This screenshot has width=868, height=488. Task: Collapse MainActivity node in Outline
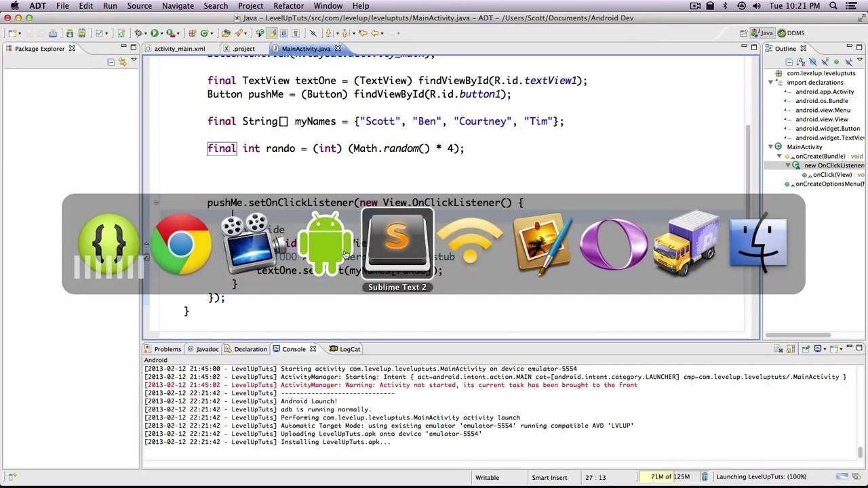coord(770,147)
